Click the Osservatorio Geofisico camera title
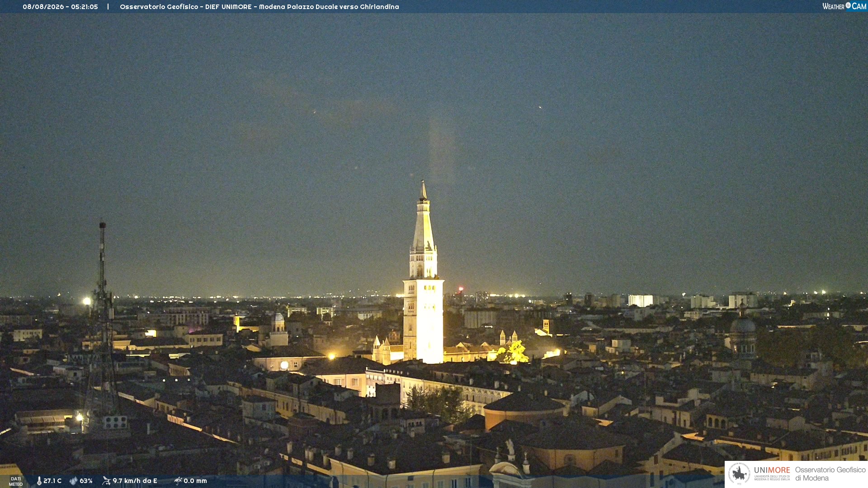 tap(259, 7)
